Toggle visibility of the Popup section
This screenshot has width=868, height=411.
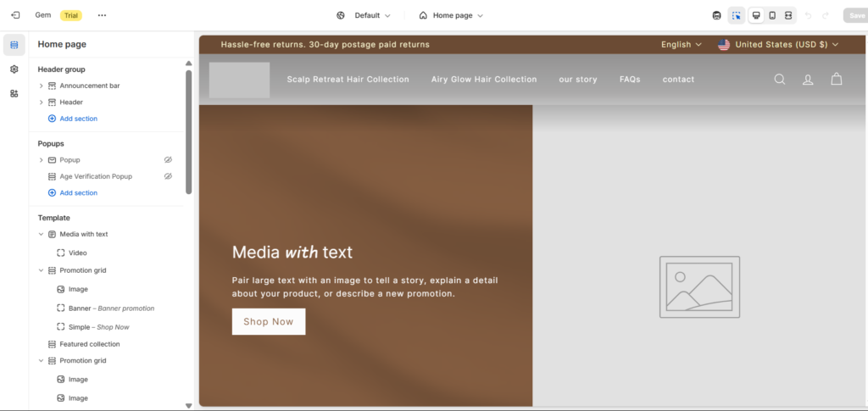[x=168, y=159]
